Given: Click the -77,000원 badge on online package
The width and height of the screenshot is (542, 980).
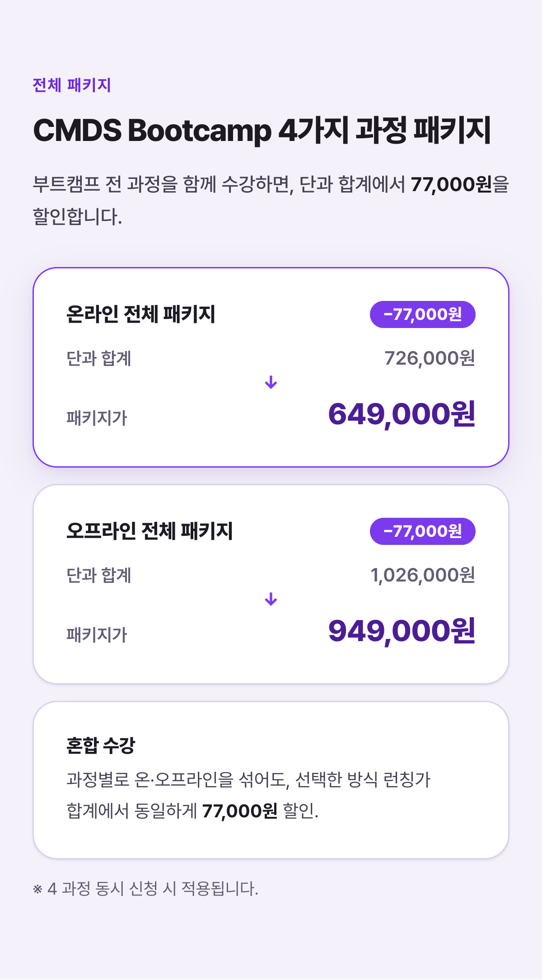Looking at the screenshot, I should pos(423,314).
